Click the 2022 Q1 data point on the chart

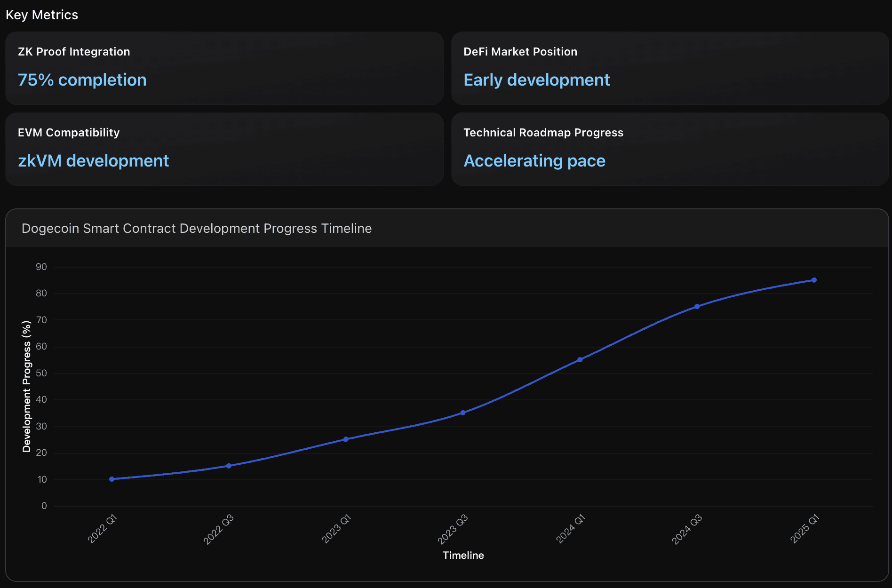click(111, 479)
